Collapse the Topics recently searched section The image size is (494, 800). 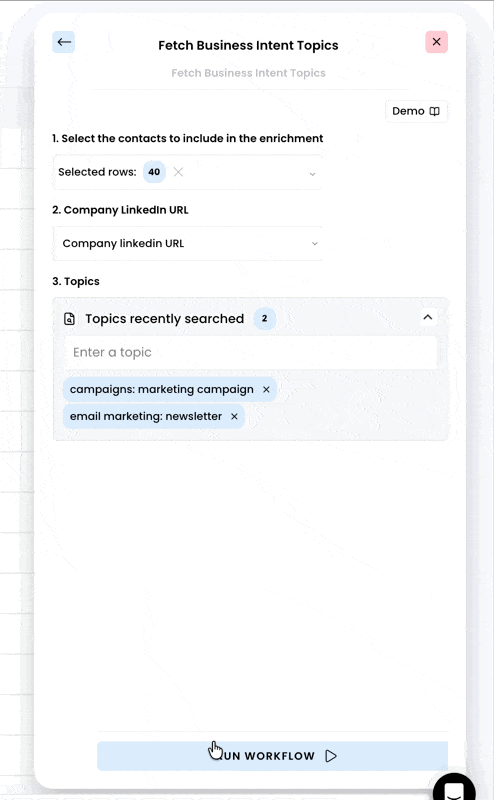pyautogui.click(x=428, y=317)
